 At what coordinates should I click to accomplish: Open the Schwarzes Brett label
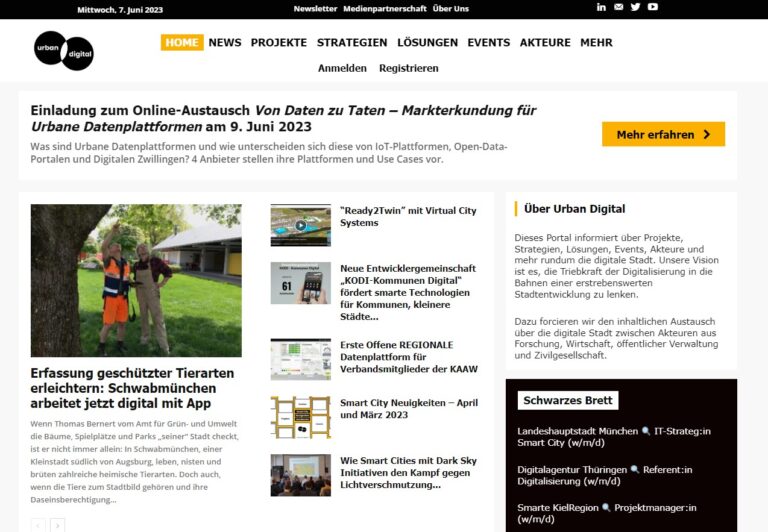pyautogui.click(x=568, y=400)
